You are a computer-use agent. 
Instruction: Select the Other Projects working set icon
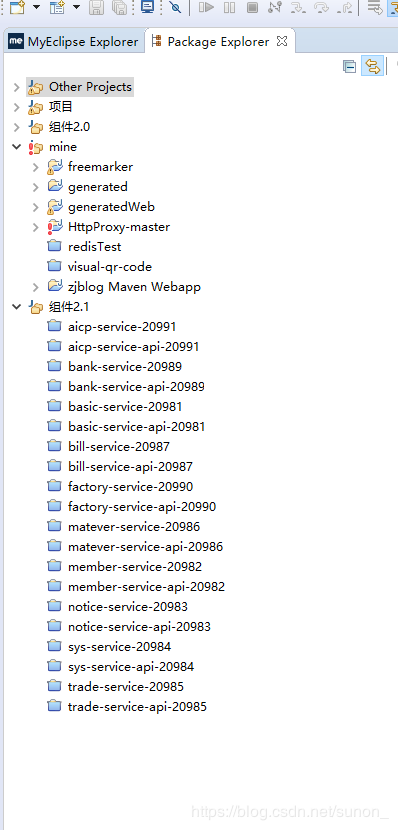(x=35, y=87)
